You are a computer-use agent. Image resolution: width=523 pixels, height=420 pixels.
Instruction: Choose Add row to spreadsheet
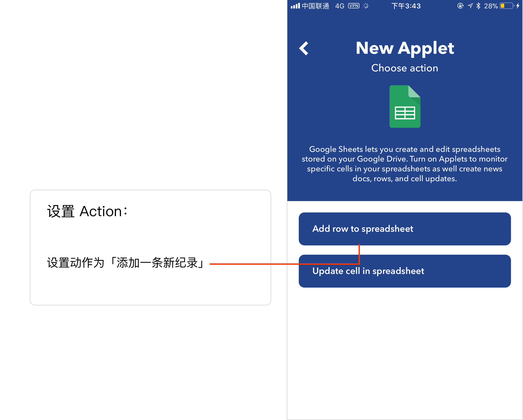pyautogui.click(x=405, y=229)
